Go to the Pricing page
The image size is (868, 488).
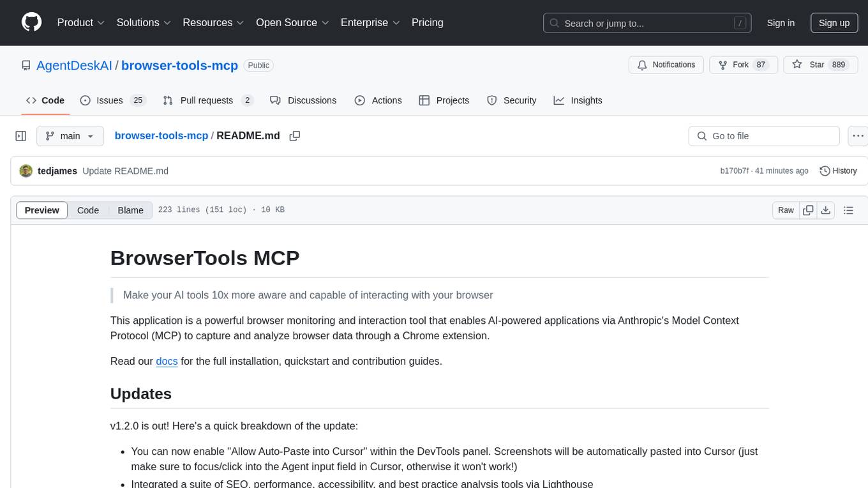click(428, 22)
